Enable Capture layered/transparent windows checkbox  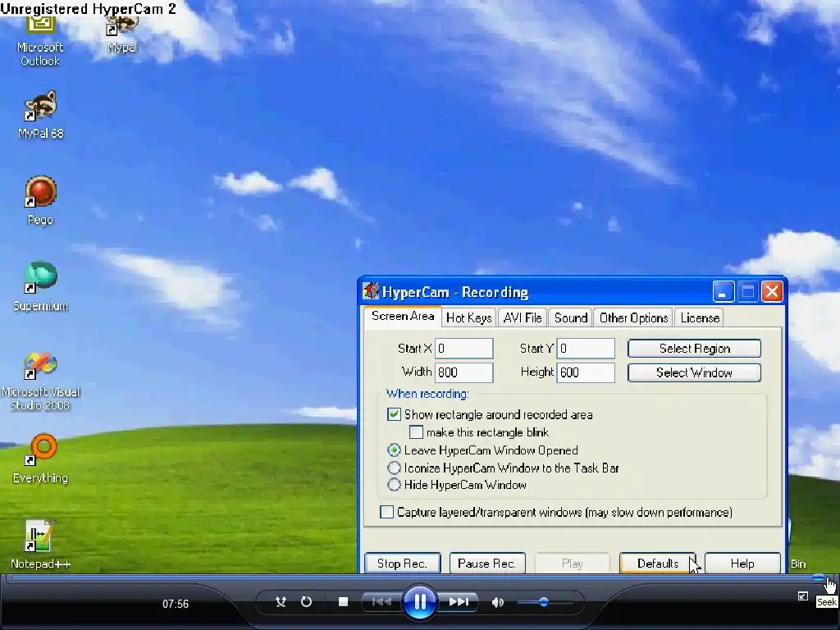(x=387, y=512)
